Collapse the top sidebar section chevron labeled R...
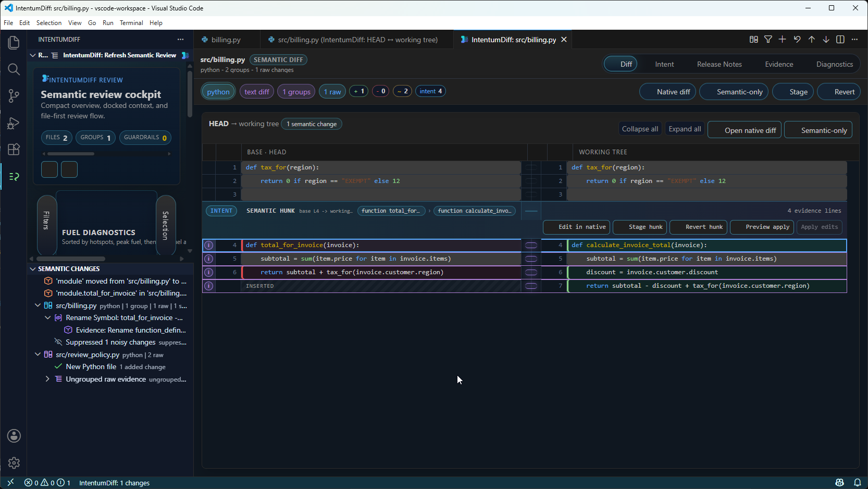868x489 pixels. click(x=33, y=55)
